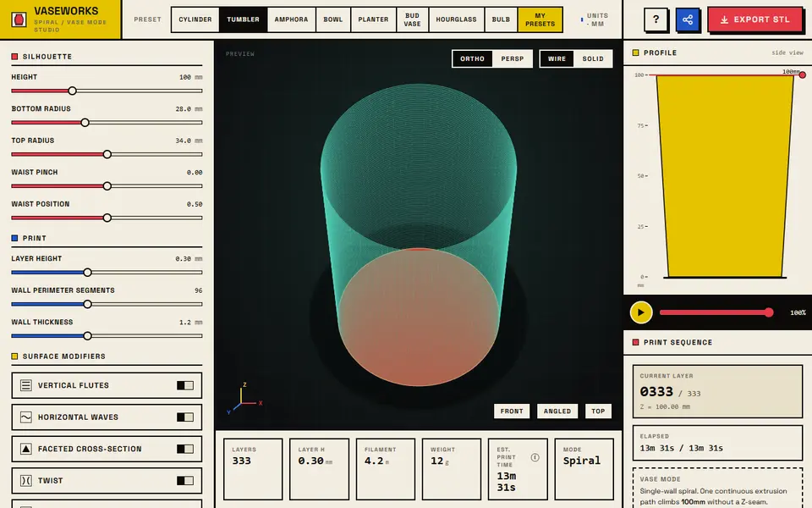Screen dimensions: 812x508
Task: Play the print sequence animation
Action: [641, 312]
